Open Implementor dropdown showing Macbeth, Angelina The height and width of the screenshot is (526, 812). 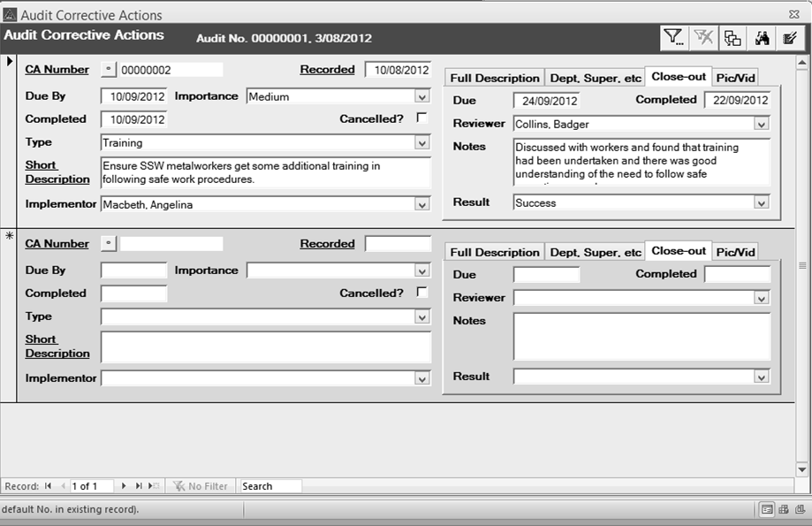422,205
